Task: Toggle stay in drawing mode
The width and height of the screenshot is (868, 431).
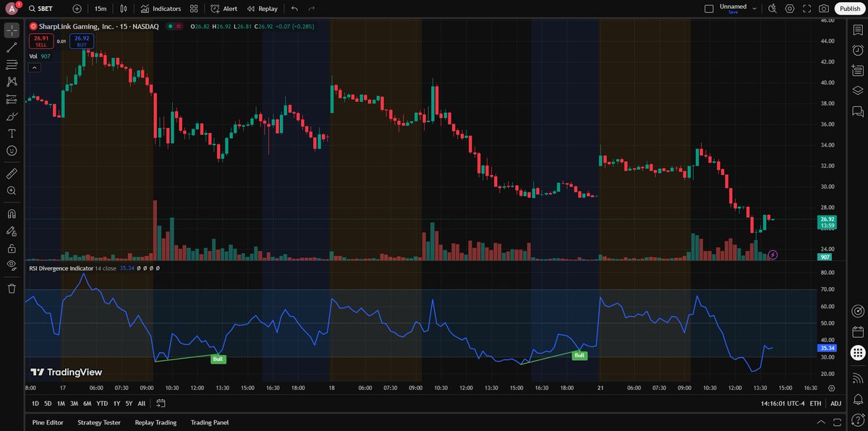Action: pos(12,231)
